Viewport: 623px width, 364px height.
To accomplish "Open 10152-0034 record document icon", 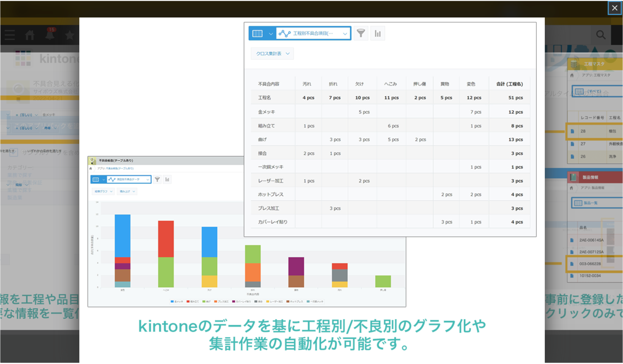I will click(x=572, y=276).
